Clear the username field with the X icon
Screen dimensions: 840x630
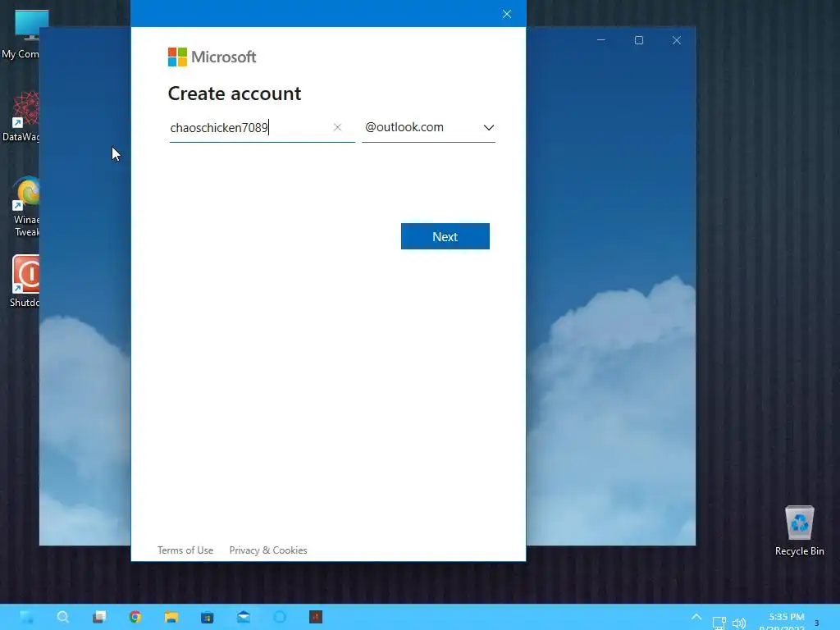pos(337,127)
